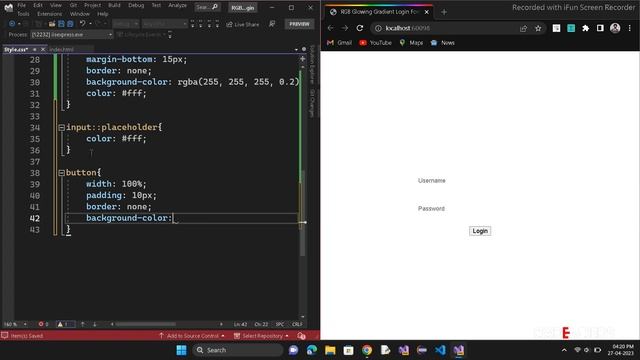Open VS Code from the taskbar
Viewport: 640px width, 360px height.
point(440,350)
